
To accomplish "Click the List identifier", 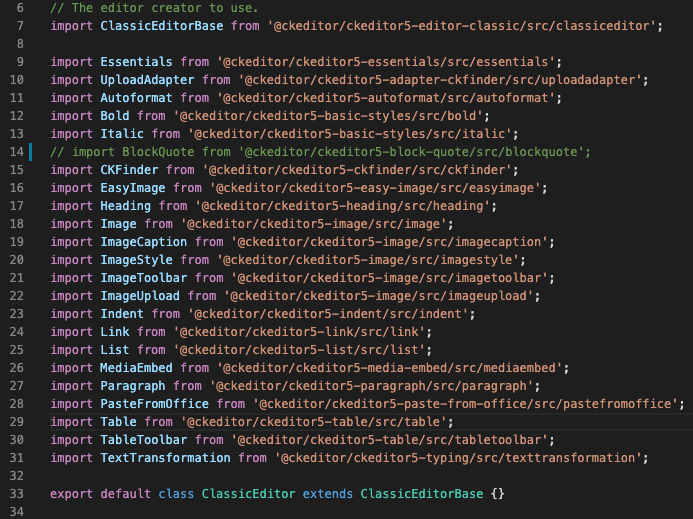I will [115, 350].
